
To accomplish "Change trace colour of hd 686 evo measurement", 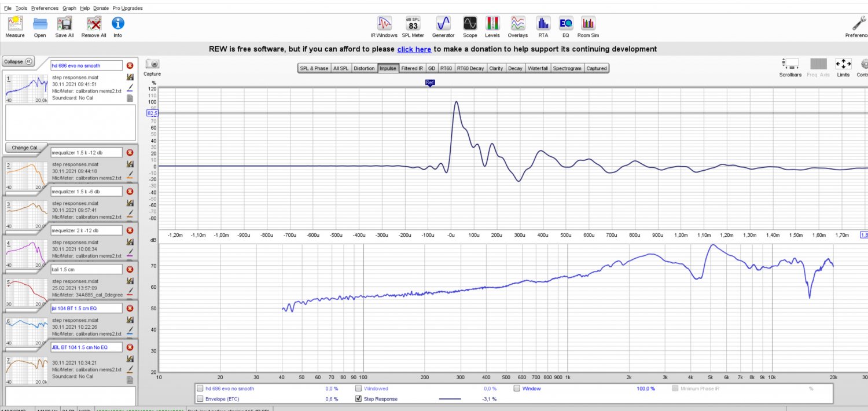I will point(130,87).
